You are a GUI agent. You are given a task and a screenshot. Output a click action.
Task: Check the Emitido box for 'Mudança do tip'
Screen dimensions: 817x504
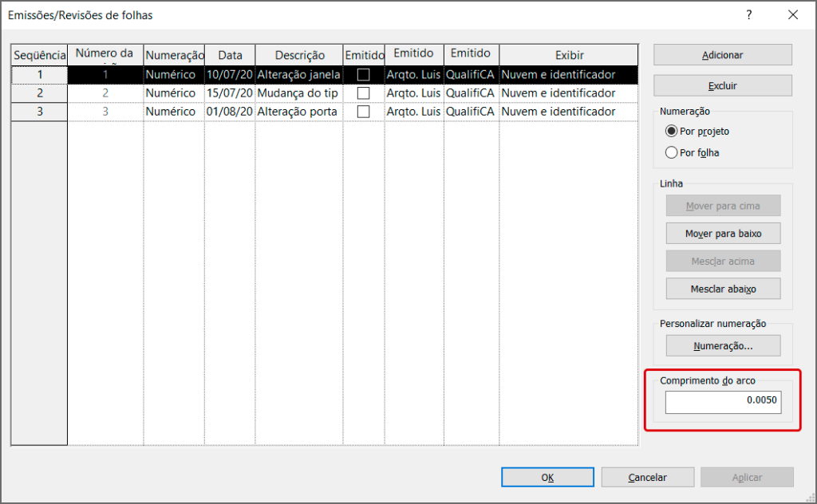click(x=364, y=93)
